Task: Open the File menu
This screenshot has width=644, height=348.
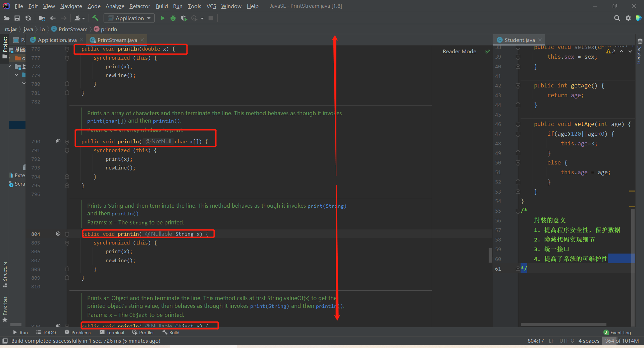Action: click(19, 6)
